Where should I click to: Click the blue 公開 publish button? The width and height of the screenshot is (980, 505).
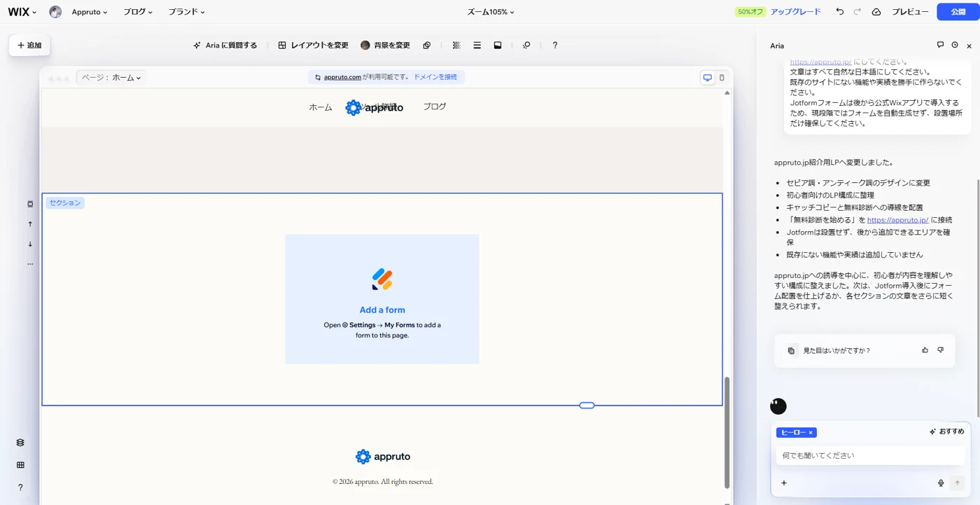958,12
